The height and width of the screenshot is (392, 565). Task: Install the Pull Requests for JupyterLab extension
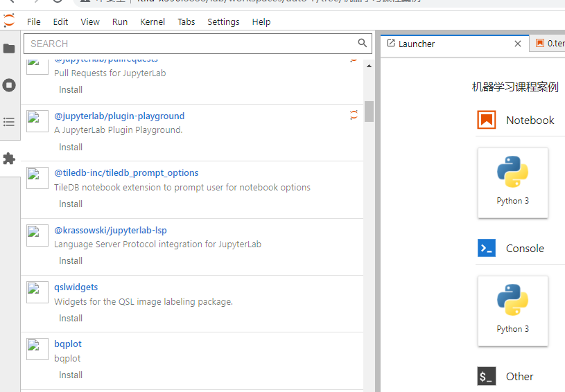tap(71, 89)
